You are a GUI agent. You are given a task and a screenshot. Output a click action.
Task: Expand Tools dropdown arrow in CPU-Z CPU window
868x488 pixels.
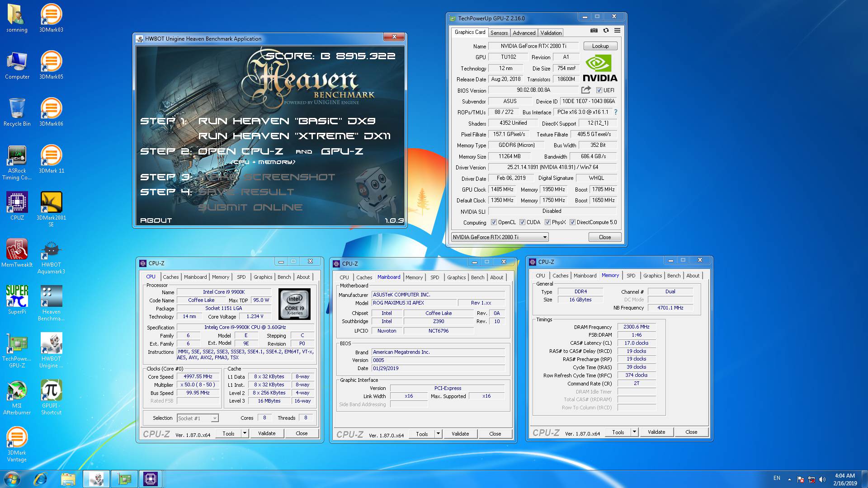pos(245,433)
